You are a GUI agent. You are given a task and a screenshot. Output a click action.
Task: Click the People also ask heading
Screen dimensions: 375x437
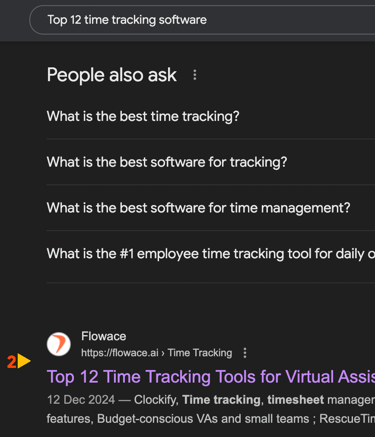(112, 75)
